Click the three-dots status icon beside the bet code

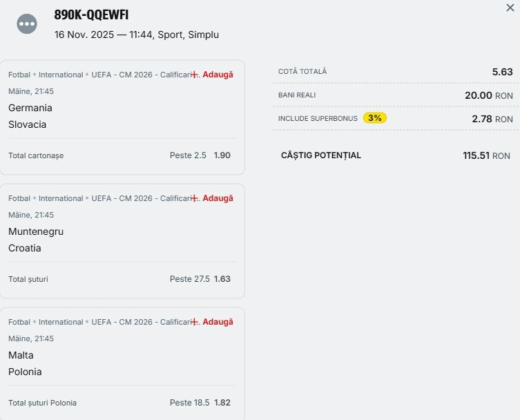pyautogui.click(x=27, y=23)
